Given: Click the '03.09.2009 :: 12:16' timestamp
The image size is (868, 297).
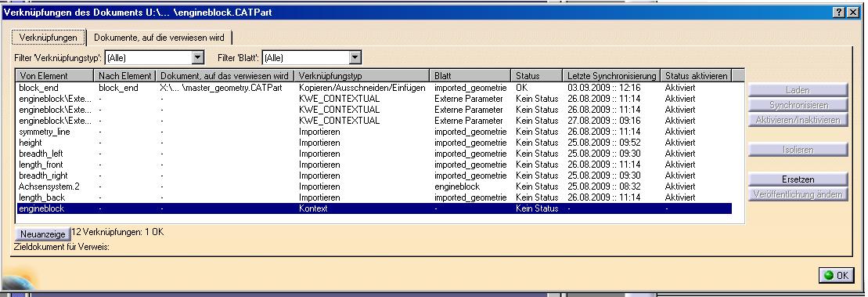Looking at the screenshot, I should (604, 88).
